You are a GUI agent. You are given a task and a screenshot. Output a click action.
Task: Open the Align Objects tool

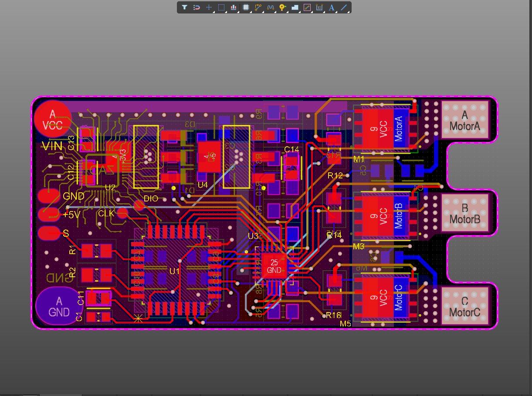pos(234,7)
